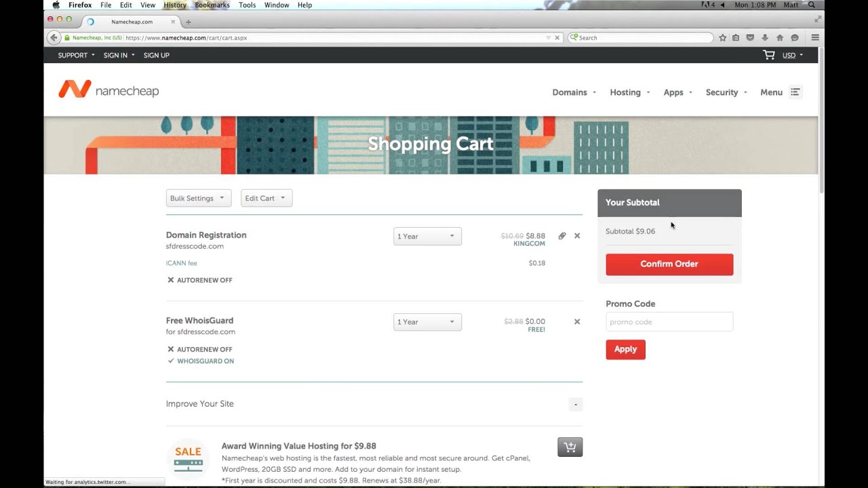This screenshot has height=488, width=868.
Task: Remove Domain Registration item with X
Action: click(577, 236)
